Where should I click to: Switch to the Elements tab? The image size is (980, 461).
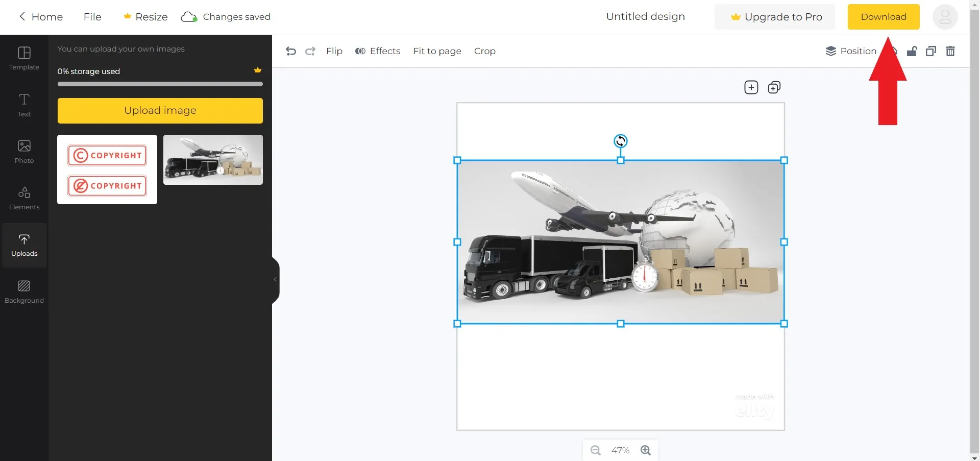pyautogui.click(x=24, y=198)
